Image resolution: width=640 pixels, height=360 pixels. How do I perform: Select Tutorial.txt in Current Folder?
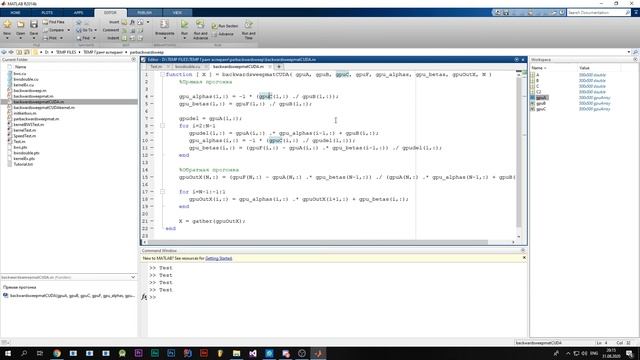click(x=23, y=164)
